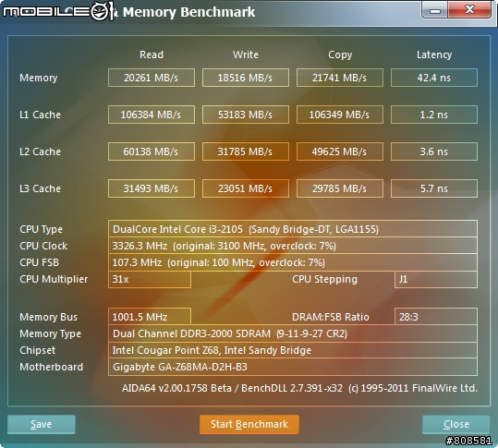Viewport: 498px width, 448px height.
Task: Select Memory Copy value 21741 MB/s
Action: pyautogui.click(x=340, y=78)
